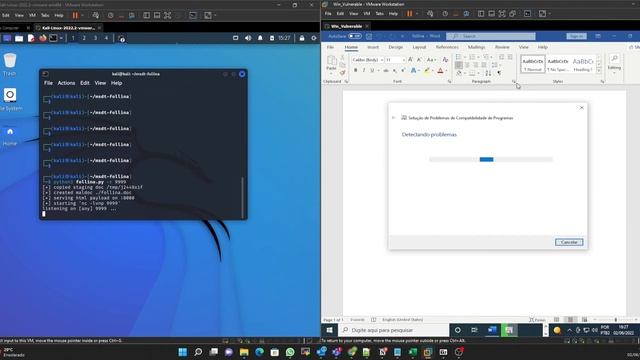Expand the Styles gallery more arrow
This screenshot has width=640, height=360.
click(x=599, y=70)
